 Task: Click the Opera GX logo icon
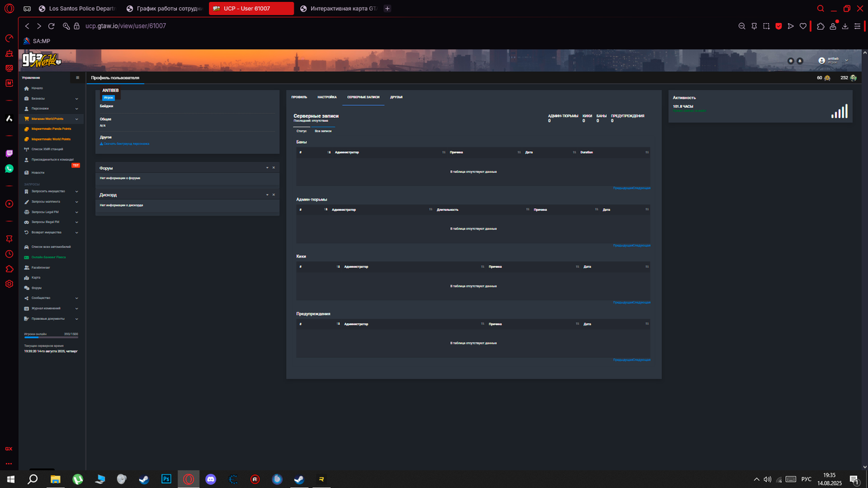9,9
